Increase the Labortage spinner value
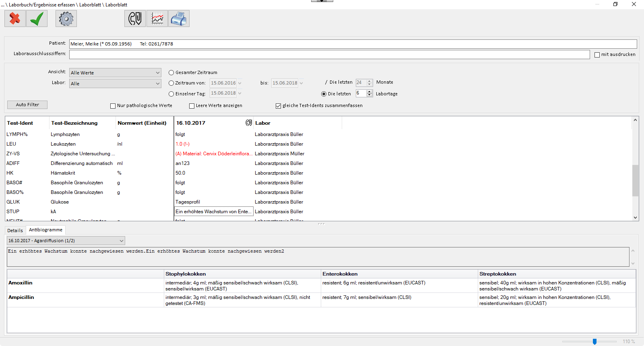Viewport: 644px width, 346px height. 369,91
